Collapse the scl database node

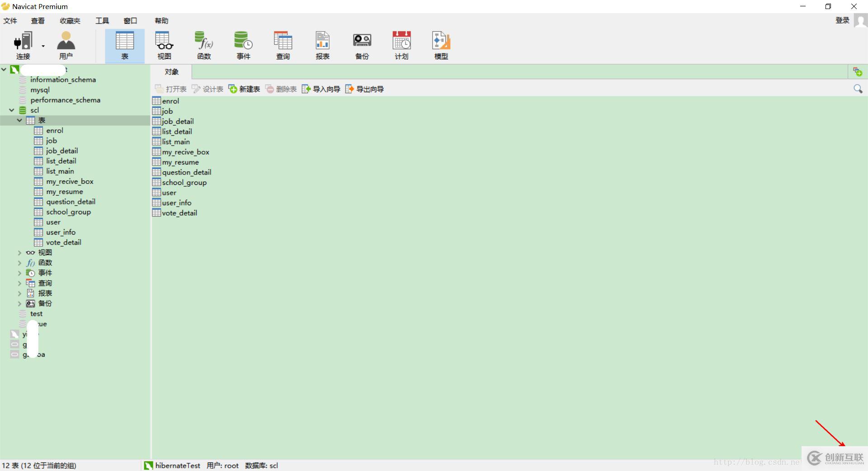tap(12, 110)
